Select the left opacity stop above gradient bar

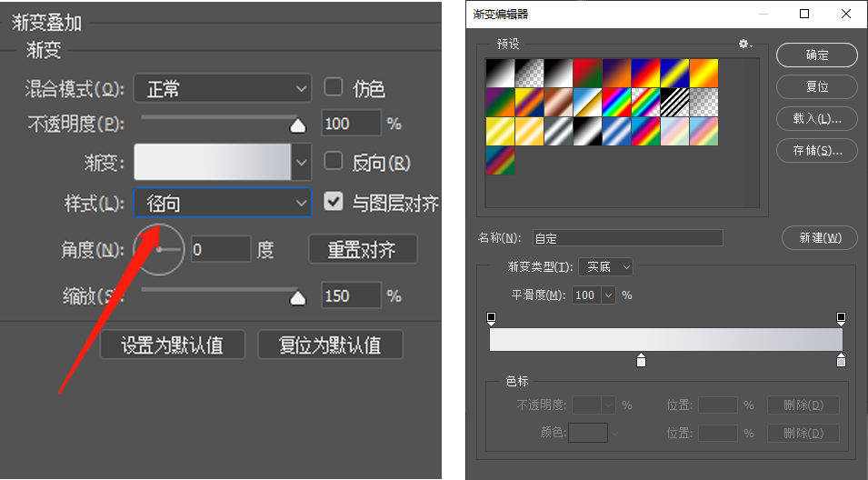(x=492, y=319)
